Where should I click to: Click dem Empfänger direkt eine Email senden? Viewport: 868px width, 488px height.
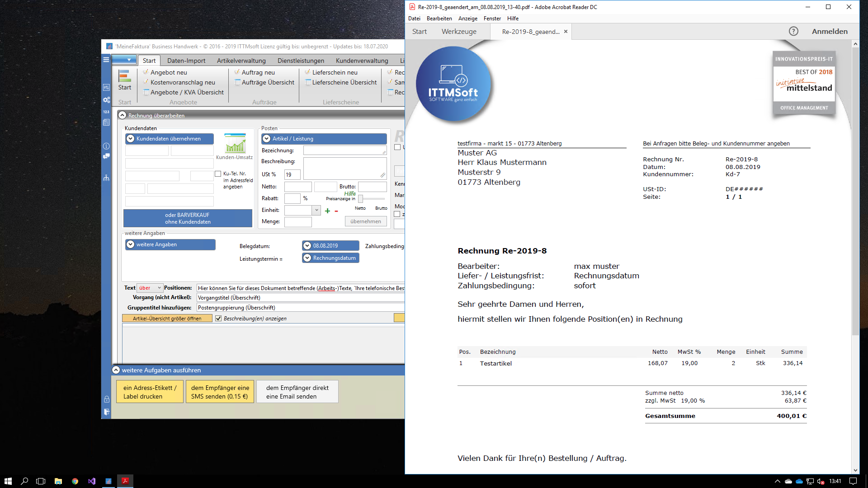(x=297, y=392)
